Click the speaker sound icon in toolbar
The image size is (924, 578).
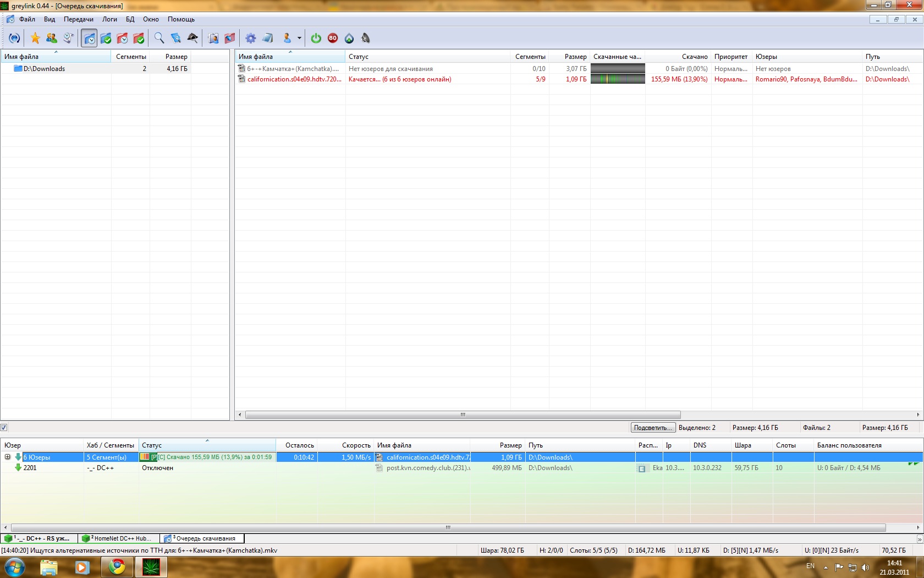(x=366, y=38)
